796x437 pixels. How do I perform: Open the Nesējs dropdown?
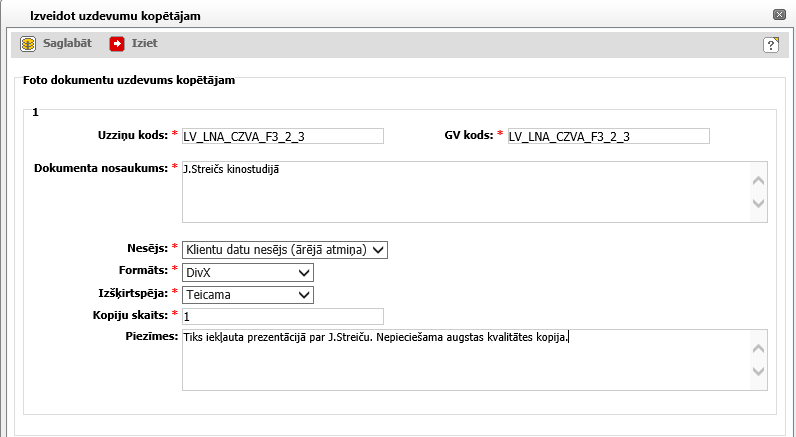coord(284,250)
